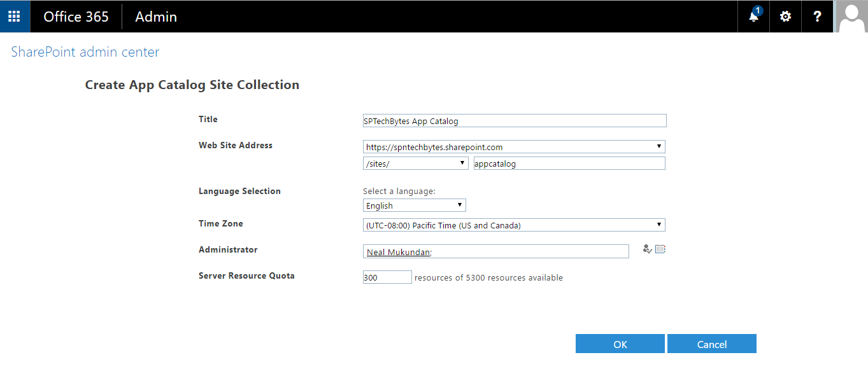Click the Check Names icon next to Administrator
Screen dimensions: 868x369
pyautogui.click(x=648, y=249)
